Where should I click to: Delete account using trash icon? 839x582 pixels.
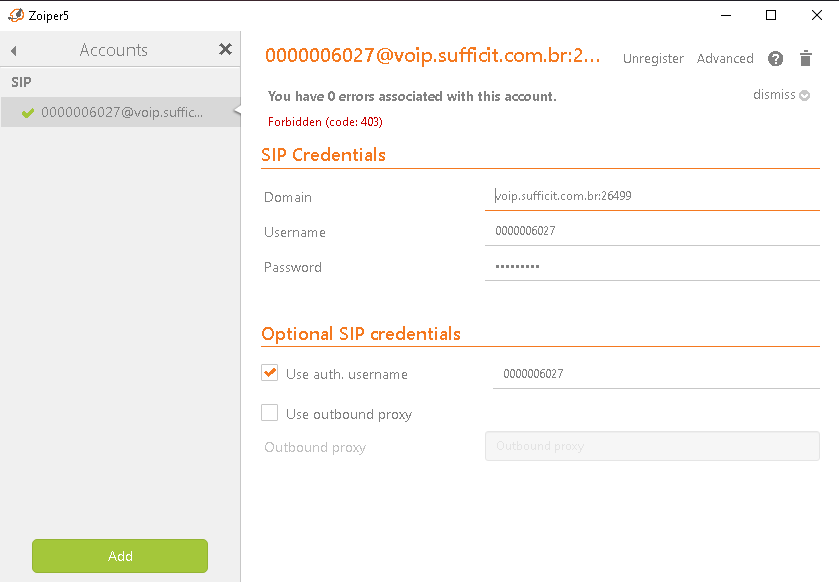tap(805, 59)
